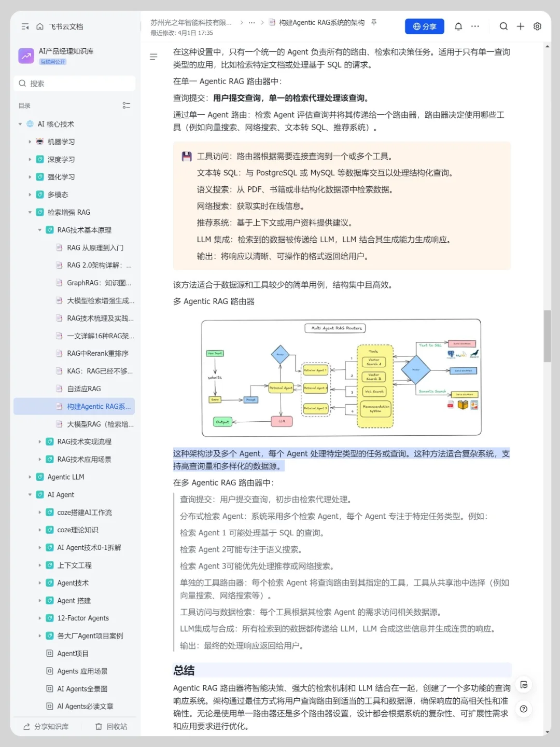
Task: Open the AI产品经理知识库 knowledge base icon
Action: 26,56
